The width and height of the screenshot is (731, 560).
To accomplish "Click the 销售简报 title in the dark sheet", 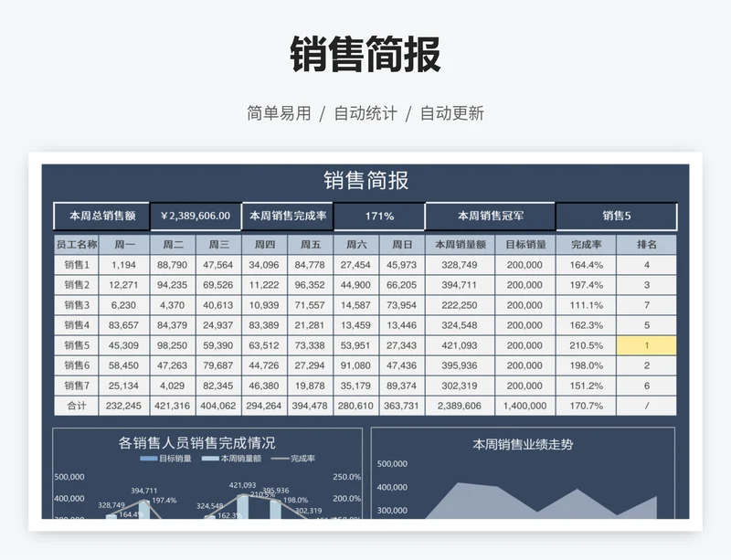I will [366, 181].
